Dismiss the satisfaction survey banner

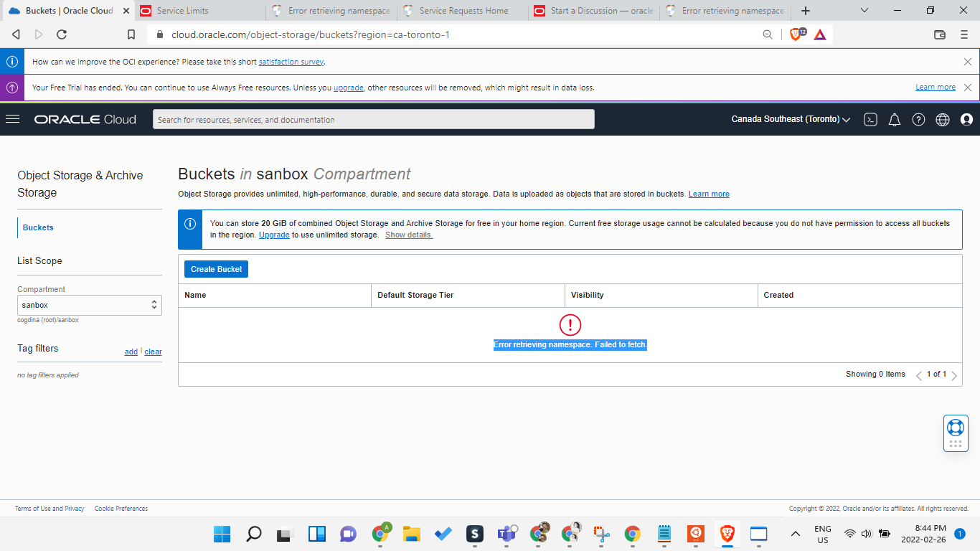(x=968, y=62)
